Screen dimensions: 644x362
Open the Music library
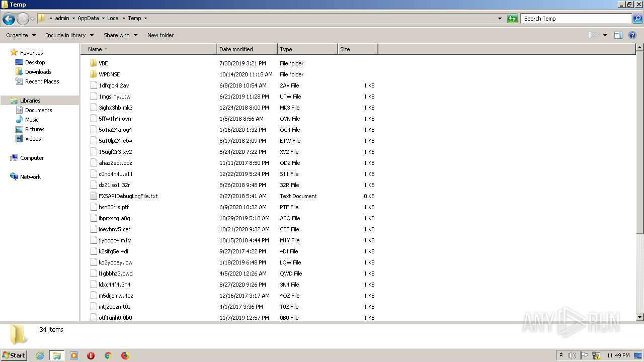click(x=32, y=120)
